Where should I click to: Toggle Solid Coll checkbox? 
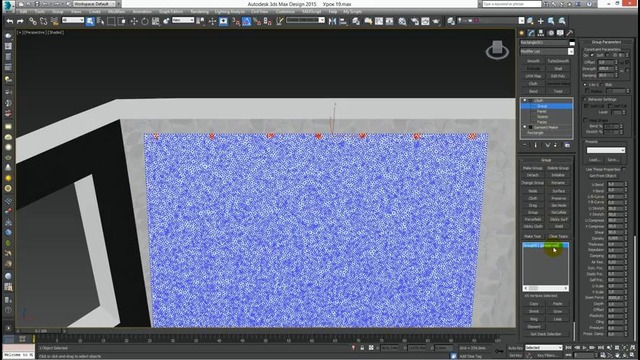coord(587,106)
